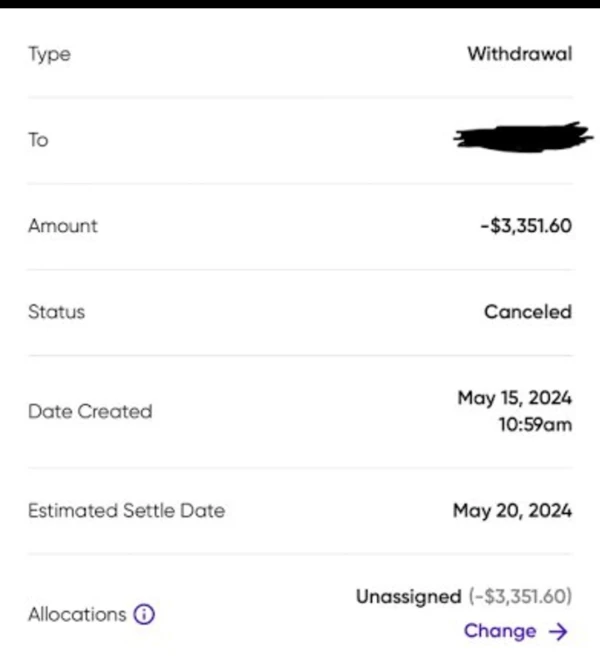
Task: Click the 10:59am creation time
Action: pos(534,425)
